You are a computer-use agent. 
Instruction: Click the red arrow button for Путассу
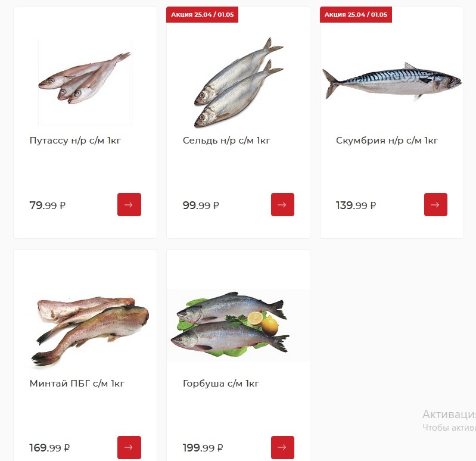(x=129, y=204)
